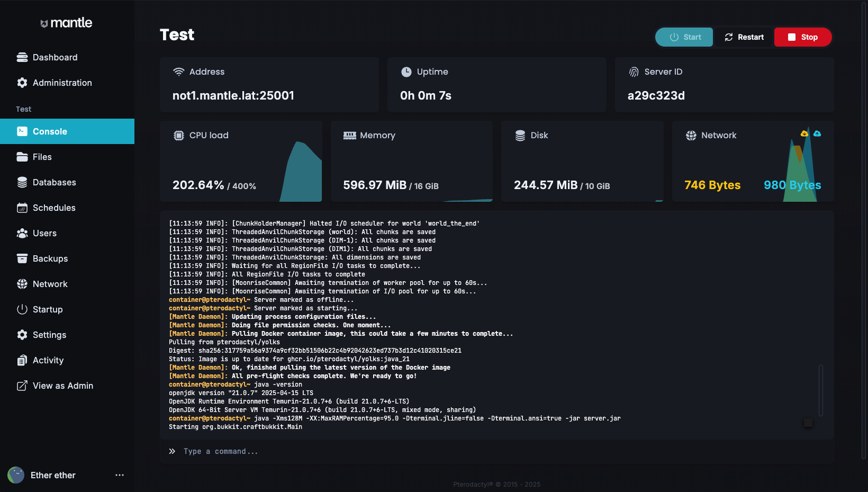This screenshot has height=492, width=868.
Task: Click the blue network download cloud icon
Action: click(817, 133)
